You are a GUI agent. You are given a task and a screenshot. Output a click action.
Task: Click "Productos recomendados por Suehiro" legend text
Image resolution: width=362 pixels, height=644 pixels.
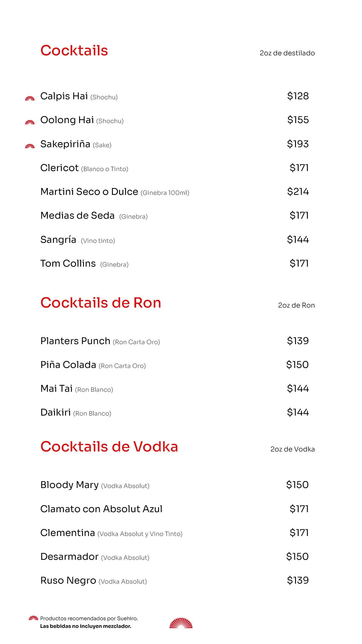(89, 619)
